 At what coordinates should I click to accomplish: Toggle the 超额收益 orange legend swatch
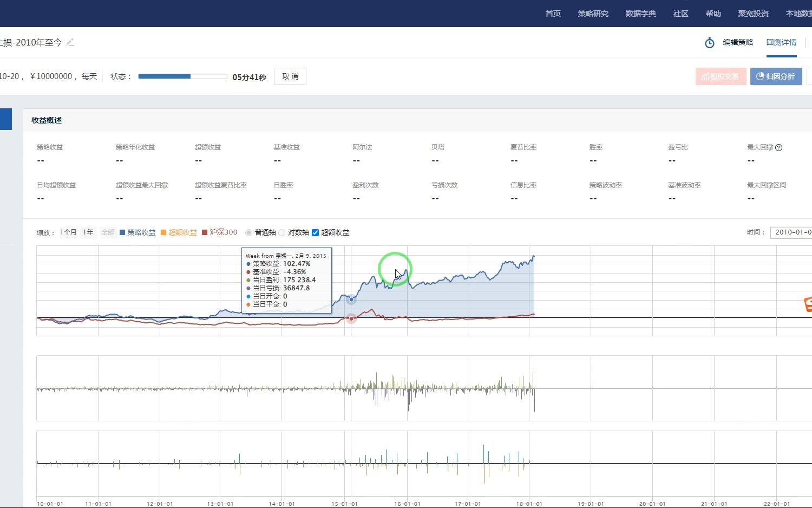[x=163, y=232]
